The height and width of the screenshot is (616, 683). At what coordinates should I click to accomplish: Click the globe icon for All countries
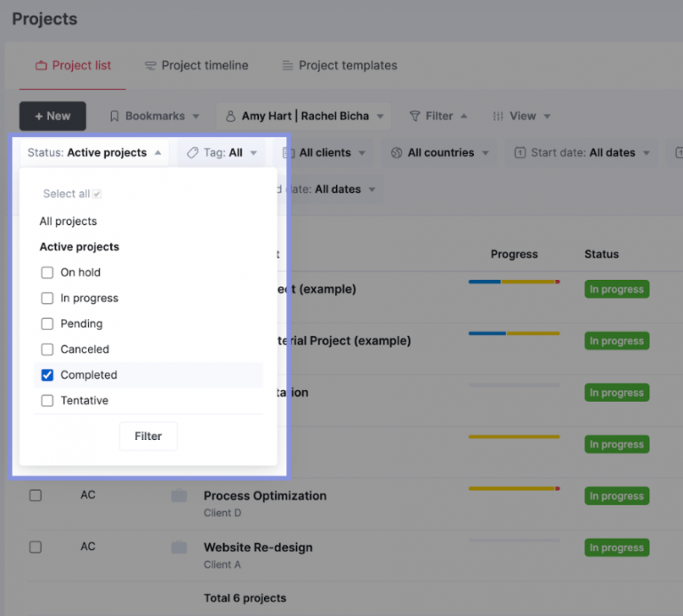397,153
